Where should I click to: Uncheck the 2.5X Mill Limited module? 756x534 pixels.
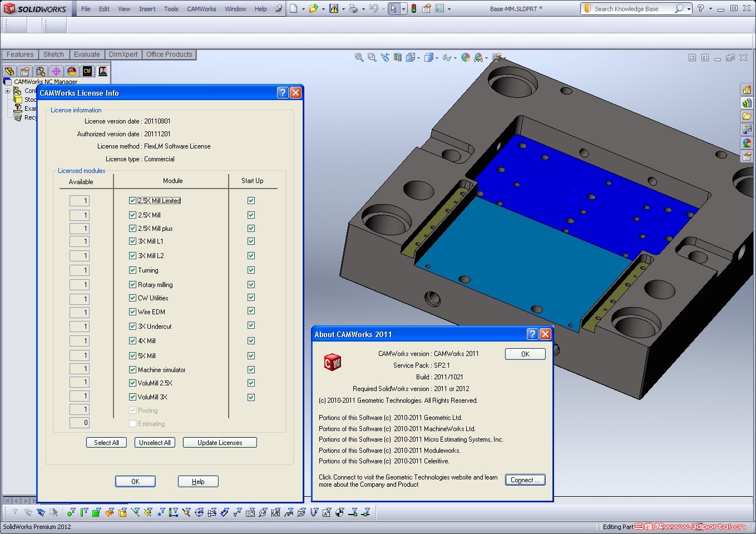pyautogui.click(x=132, y=200)
